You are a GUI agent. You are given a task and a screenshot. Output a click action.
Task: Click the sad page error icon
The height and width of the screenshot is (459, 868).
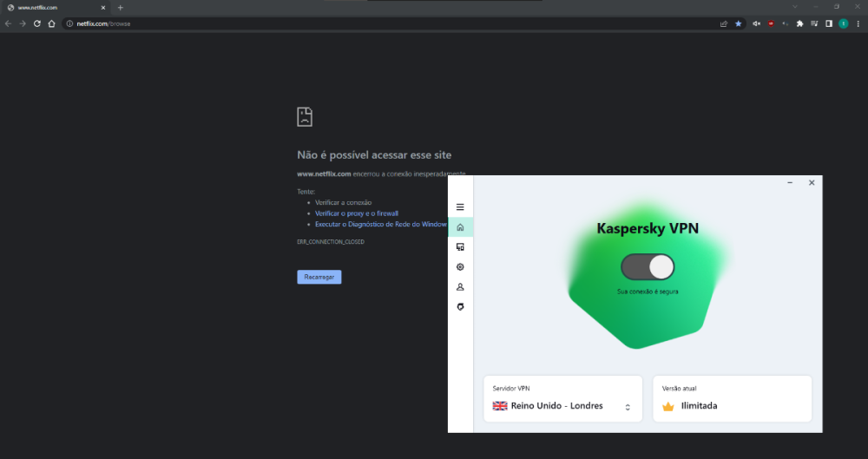(x=305, y=117)
